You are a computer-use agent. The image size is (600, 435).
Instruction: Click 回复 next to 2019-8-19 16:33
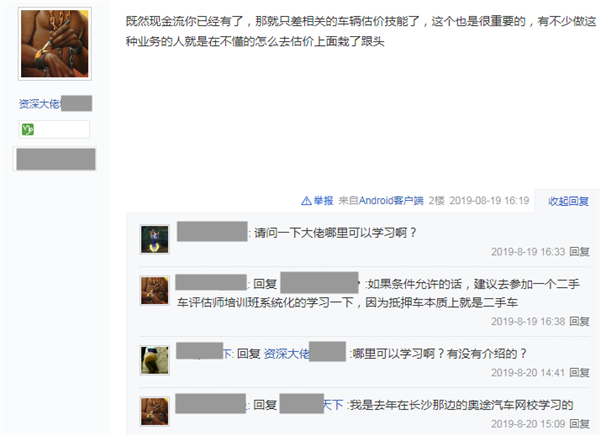point(579,252)
